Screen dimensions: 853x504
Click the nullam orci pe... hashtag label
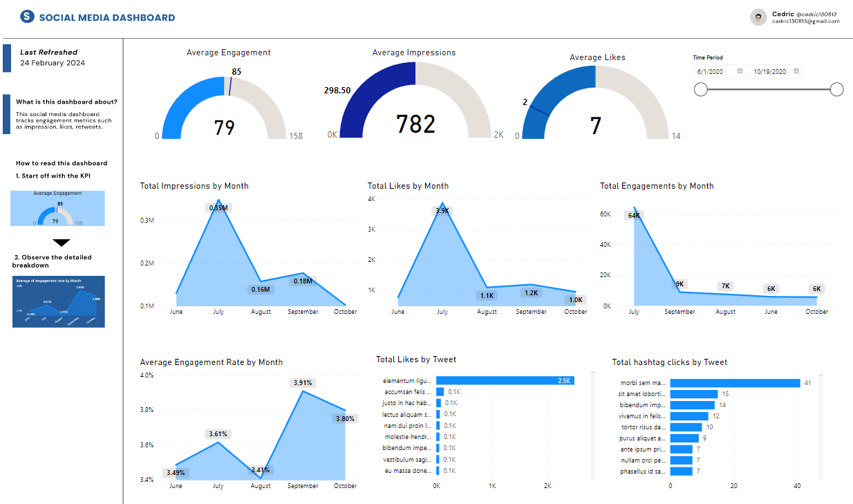pyautogui.click(x=642, y=460)
